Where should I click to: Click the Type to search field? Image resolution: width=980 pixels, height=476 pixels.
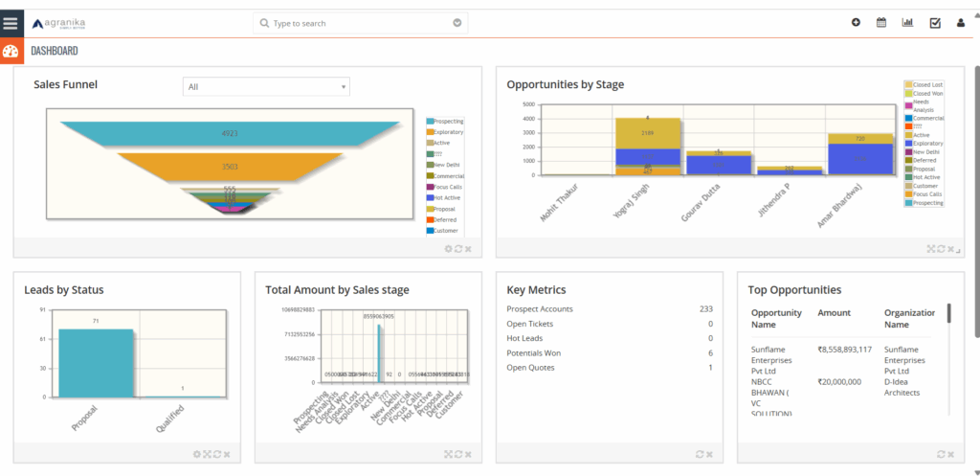pos(354,23)
